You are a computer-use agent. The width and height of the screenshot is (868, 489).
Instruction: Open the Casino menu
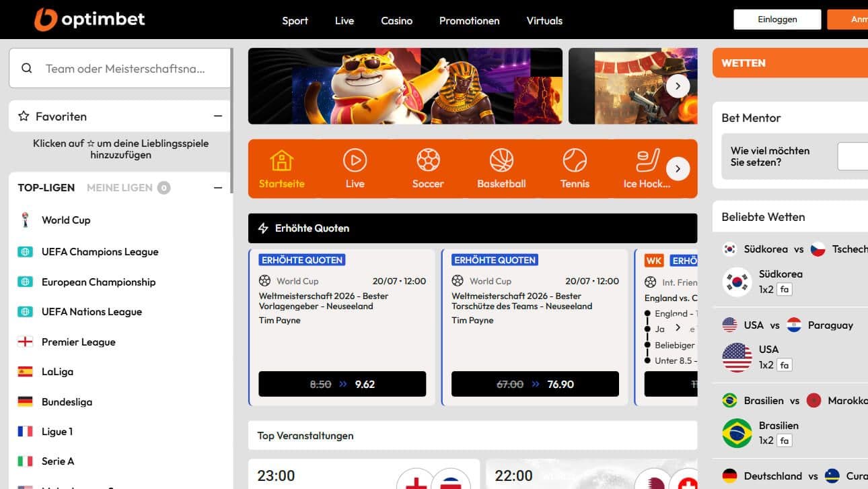pyautogui.click(x=396, y=21)
